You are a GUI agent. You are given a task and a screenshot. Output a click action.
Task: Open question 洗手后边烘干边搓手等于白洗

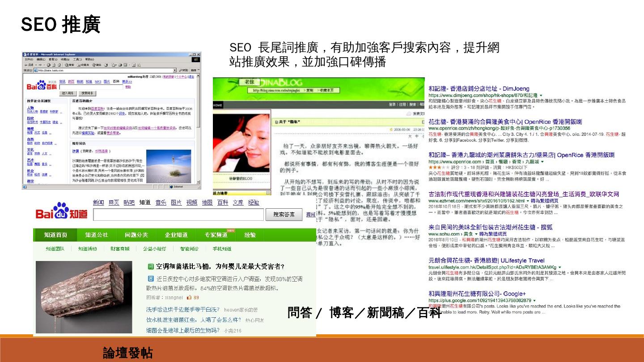(x=183, y=309)
